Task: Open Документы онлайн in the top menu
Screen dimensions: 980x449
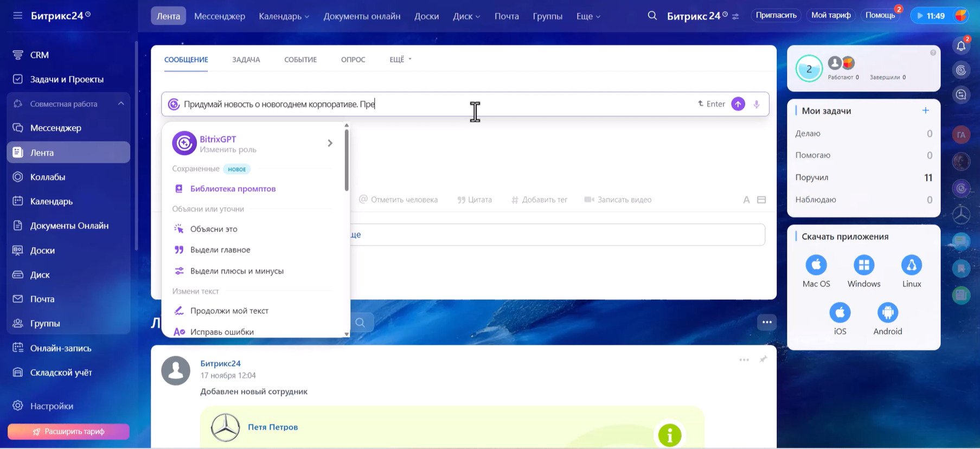Action: click(362, 16)
